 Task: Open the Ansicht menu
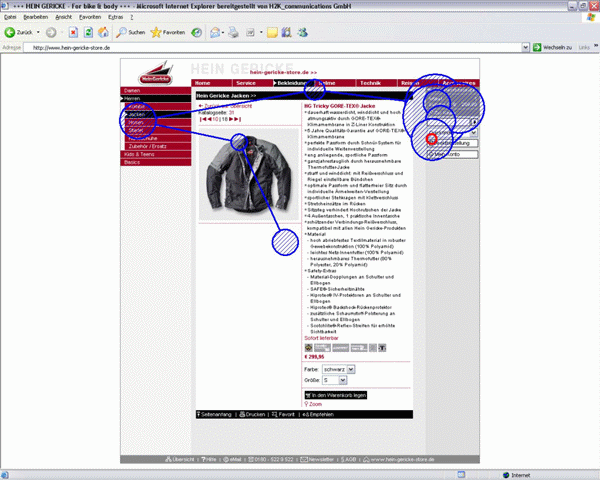pos(64,17)
